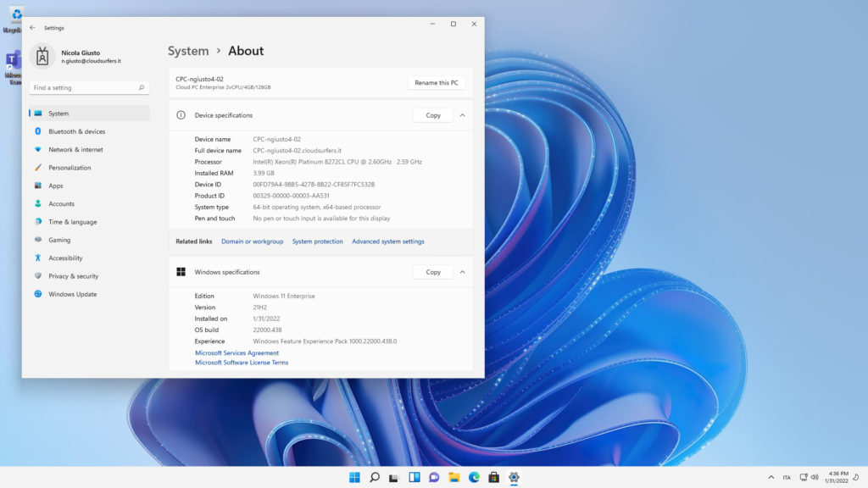Image resolution: width=868 pixels, height=488 pixels.
Task: Click the Find a setting search box
Action: point(89,87)
